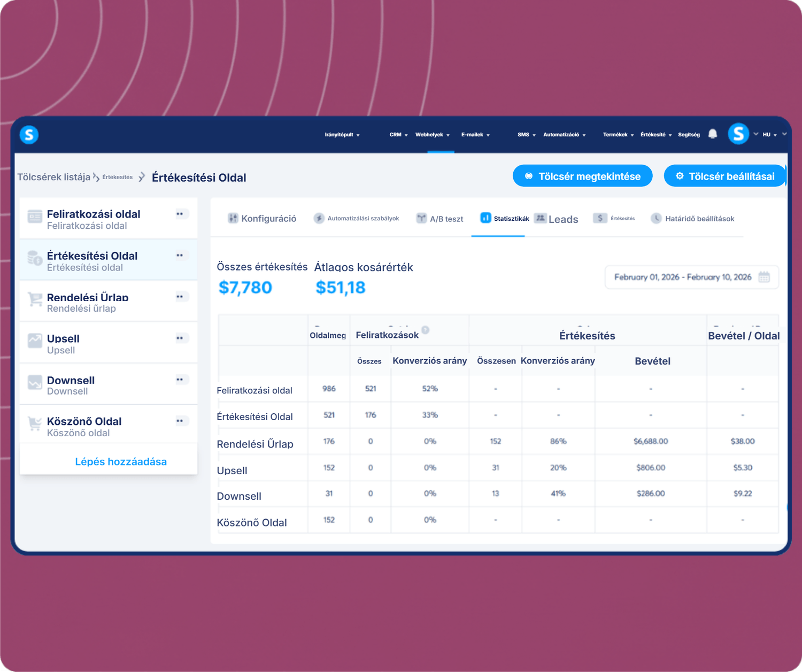Click the Tölcsér megtekintése button
802x672 pixels.
pyautogui.click(x=583, y=176)
